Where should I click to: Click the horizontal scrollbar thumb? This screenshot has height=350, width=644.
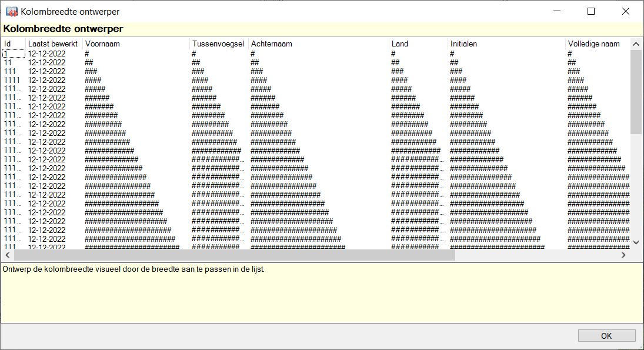(234, 256)
